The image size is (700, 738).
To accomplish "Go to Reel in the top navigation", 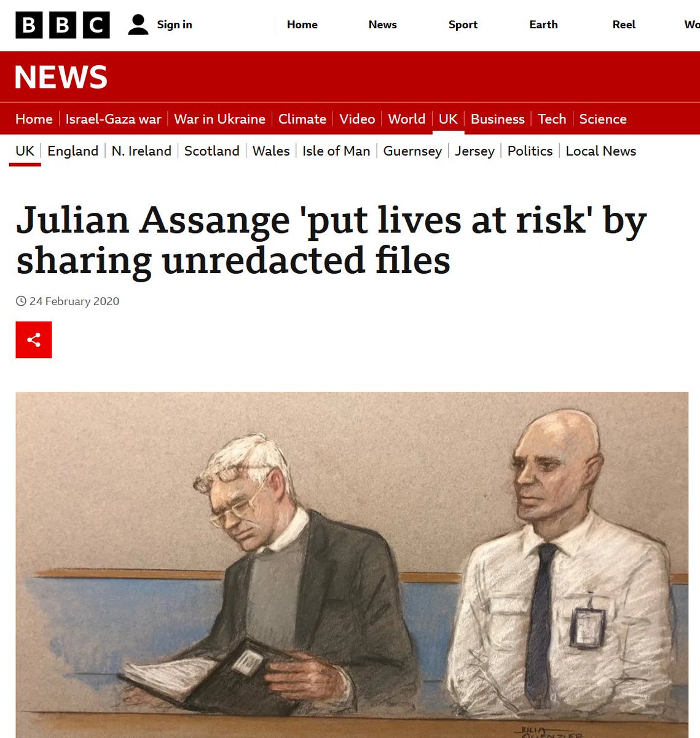I will tap(624, 25).
